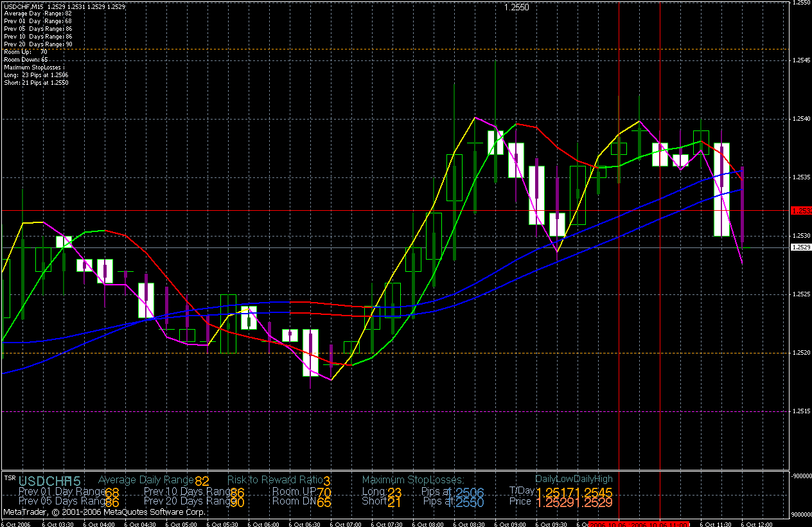Image resolution: width=812 pixels, height=527 pixels.
Task: Select the Maximum StopLosses heading in indicator panel
Action: (412, 479)
